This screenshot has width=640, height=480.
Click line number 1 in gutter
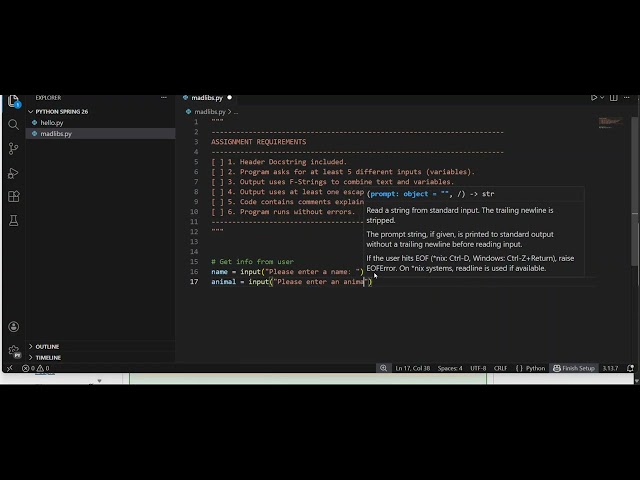click(196, 122)
